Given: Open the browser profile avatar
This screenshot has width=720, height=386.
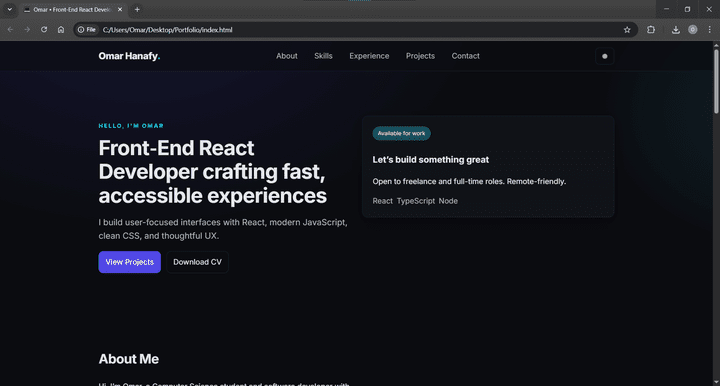Looking at the screenshot, I should pos(692,30).
